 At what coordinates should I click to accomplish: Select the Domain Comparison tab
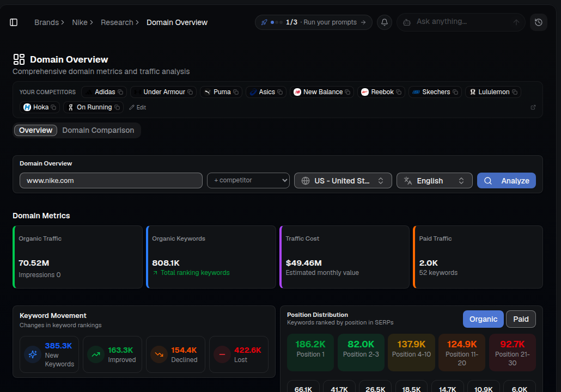98,130
